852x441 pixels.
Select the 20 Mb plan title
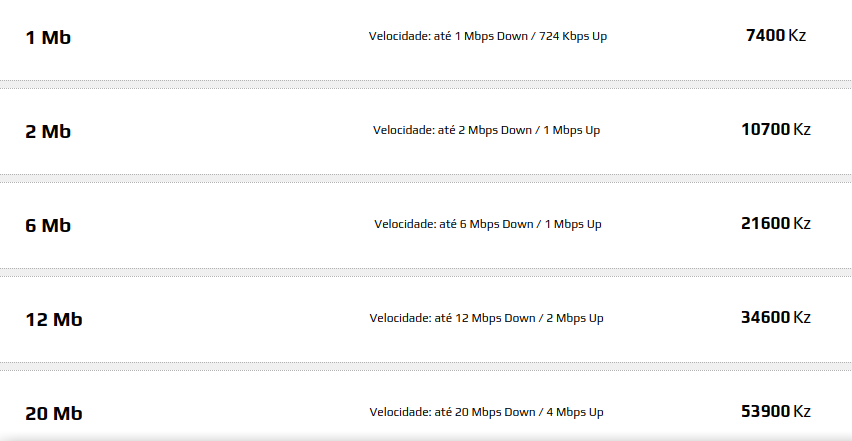[x=54, y=413]
